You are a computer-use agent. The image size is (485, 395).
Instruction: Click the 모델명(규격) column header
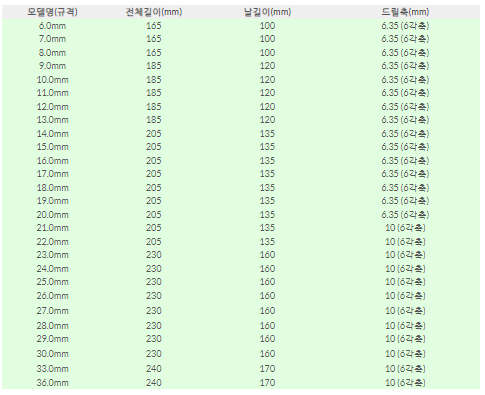tap(52, 12)
